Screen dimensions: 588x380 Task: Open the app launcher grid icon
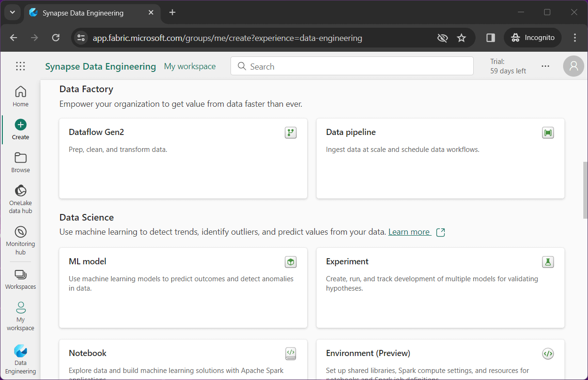[20, 66]
